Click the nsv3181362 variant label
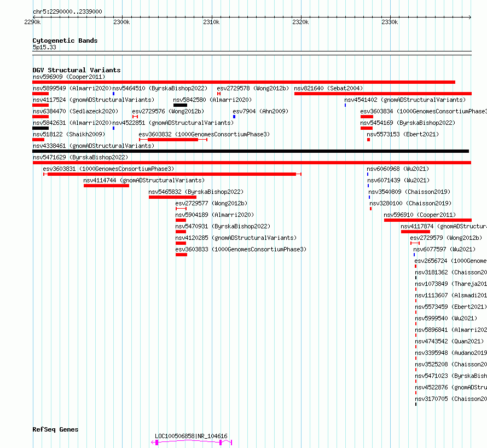 coord(451,272)
